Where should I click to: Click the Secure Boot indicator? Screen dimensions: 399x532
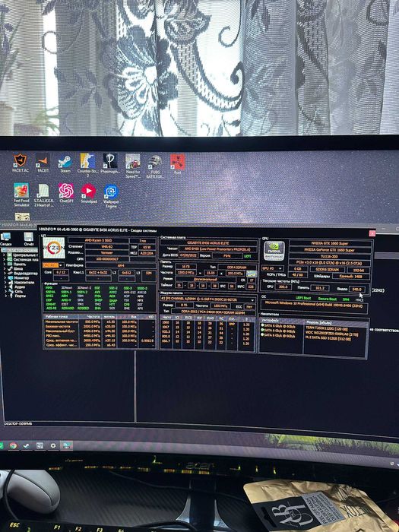328,299
